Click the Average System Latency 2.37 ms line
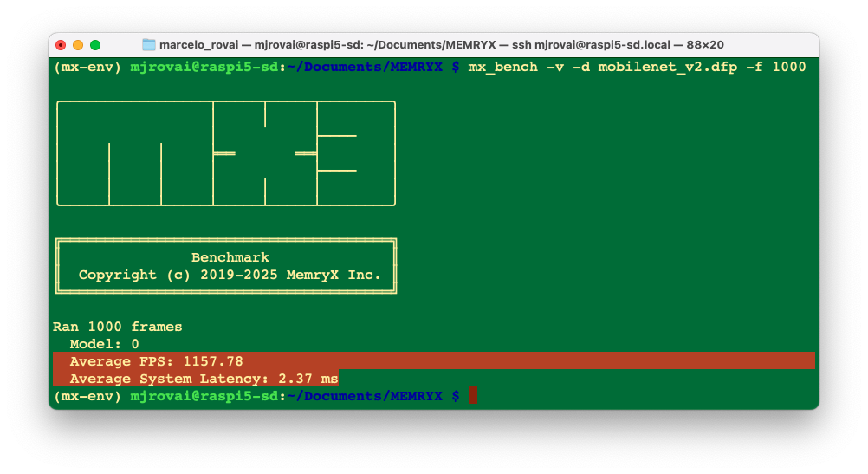The width and height of the screenshot is (868, 474). click(x=204, y=379)
